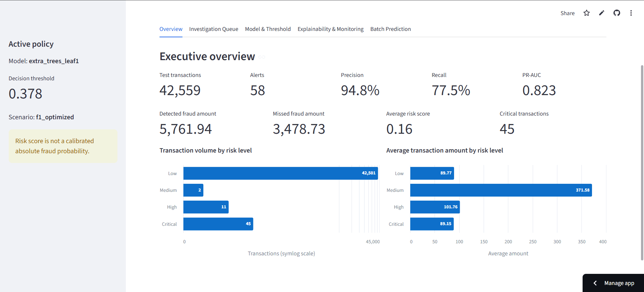644x292 pixels.
Task: Click the Critical volume bar showing 45
Action: (x=218, y=224)
